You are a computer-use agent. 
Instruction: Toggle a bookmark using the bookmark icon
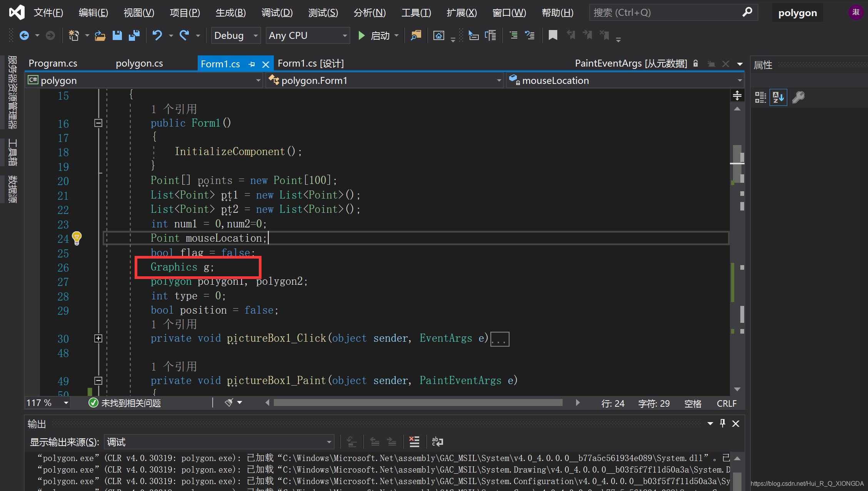tap(553, 36)
